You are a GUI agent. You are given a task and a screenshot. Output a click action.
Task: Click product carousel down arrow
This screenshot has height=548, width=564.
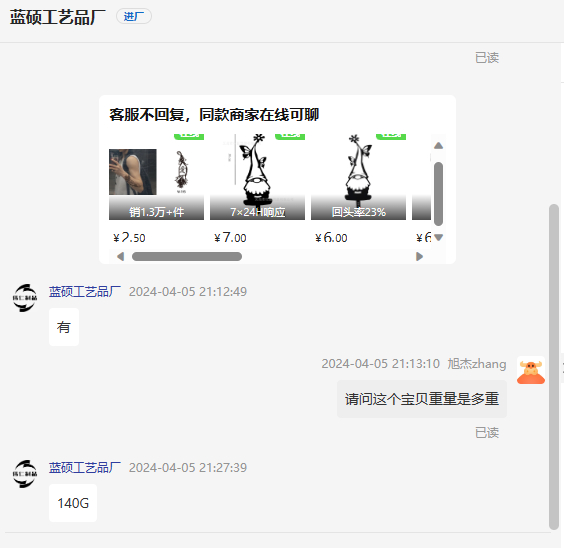coord(438,237)
